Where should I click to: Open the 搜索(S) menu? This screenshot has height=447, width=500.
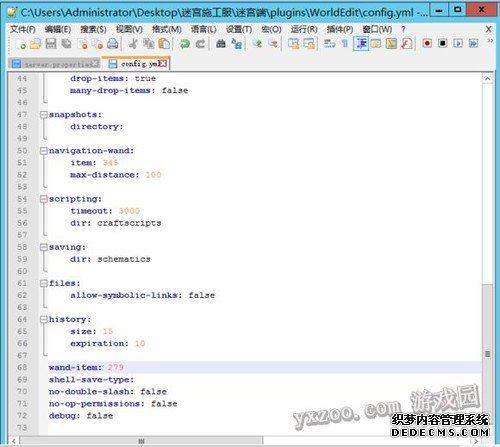pyautogui.click(x=93, y=29)
